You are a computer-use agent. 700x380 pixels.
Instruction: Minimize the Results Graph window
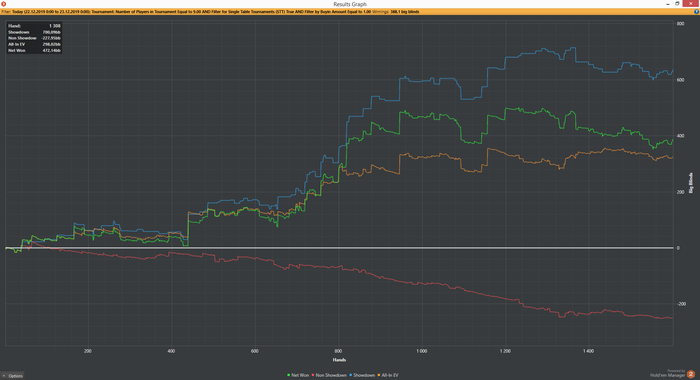click(x=668, y=4)
